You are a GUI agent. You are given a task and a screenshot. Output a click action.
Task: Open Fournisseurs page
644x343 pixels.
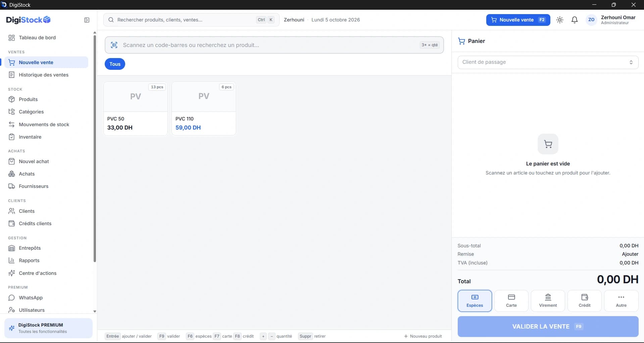point(46,186)
